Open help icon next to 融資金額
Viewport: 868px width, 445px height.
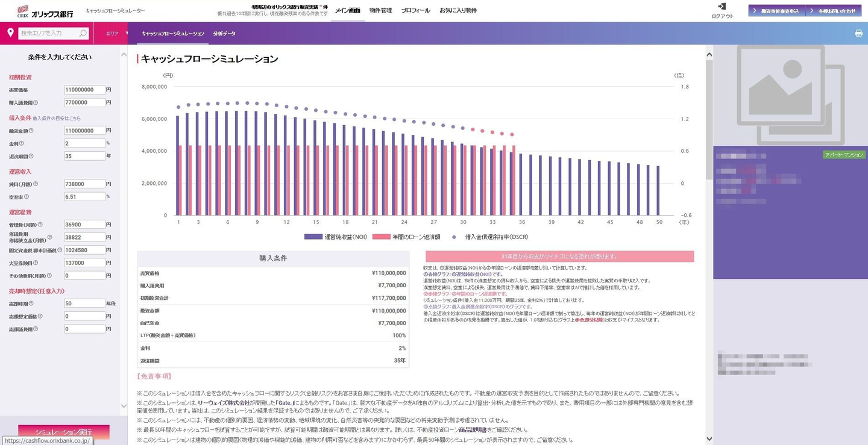pyautogui.click(x=31, y=131)
